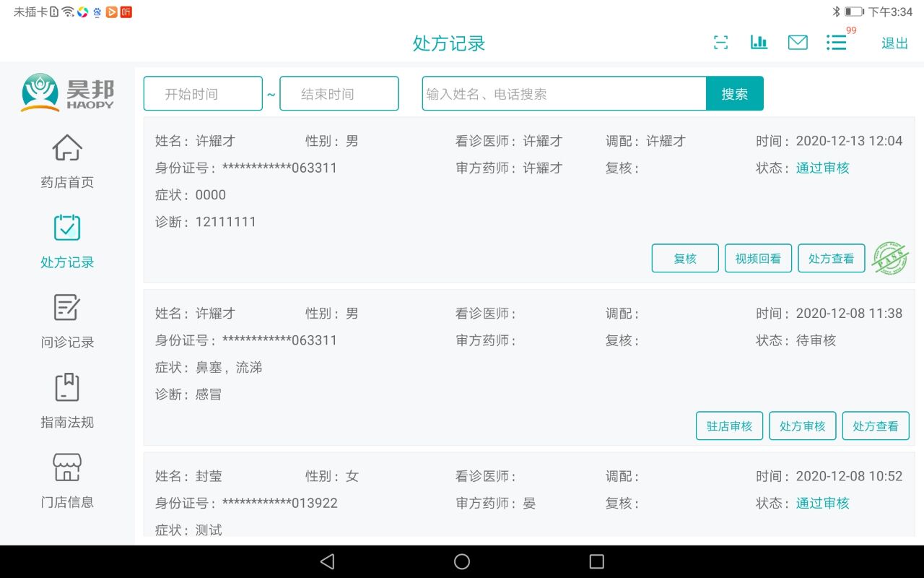
Task: Go to 药店首页 home icon
Action: [x=67, y=161]
